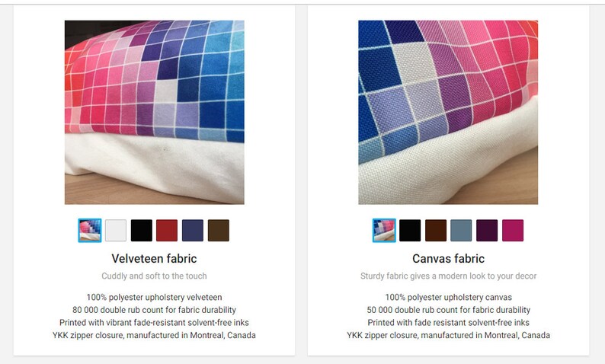This screenshot has height=364, width=605.
Task: Choose the white velveteen color swatch
Action: click(116, 231)
